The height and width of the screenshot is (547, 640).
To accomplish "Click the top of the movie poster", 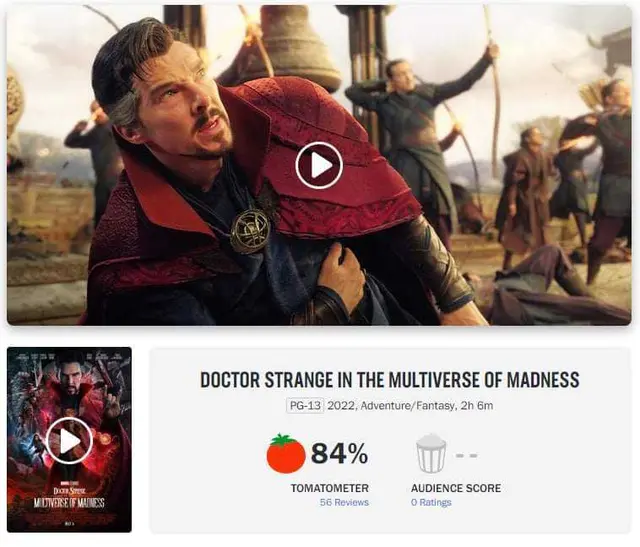I will click(69, 359).
